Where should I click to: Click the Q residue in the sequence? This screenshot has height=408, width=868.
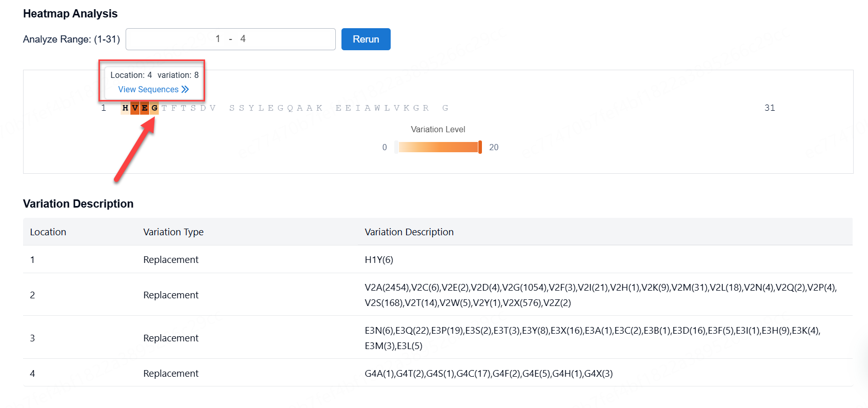tap(290, 108)
